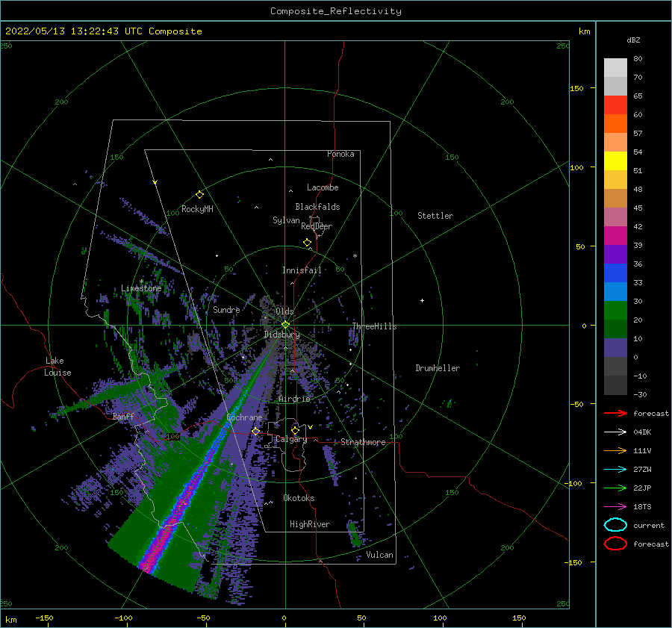Select the royal blue dBZ color swatch
672x628 pixels.
pos(615,273)
